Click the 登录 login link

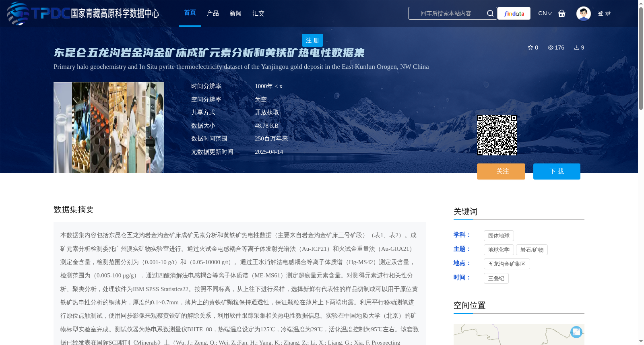[604, 13]
